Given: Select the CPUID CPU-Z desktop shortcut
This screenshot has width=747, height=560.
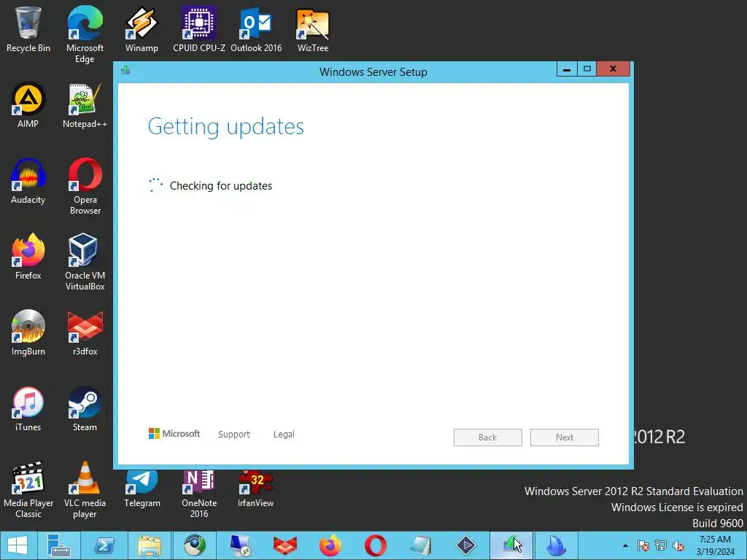Looking at the screenshot, I should tap(198, 29).
